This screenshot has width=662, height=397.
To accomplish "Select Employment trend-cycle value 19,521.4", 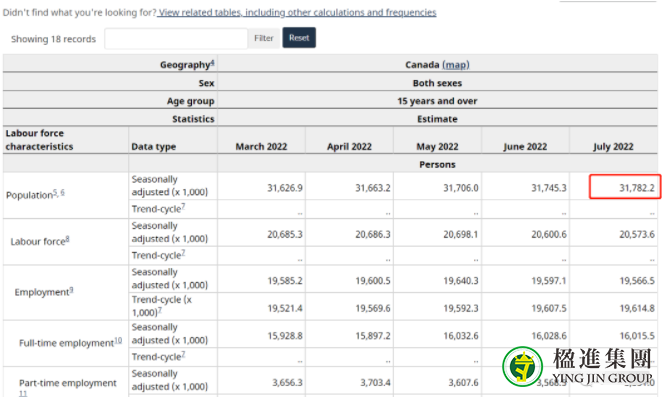I will coord(285,308).
